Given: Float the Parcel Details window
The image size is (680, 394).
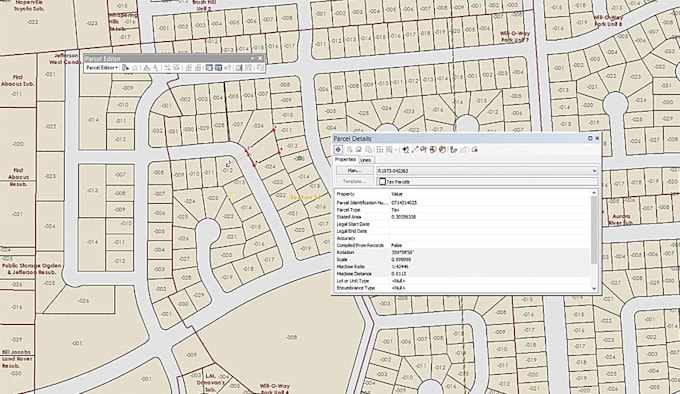Looking at the screenshot, I should click(590, 138).
